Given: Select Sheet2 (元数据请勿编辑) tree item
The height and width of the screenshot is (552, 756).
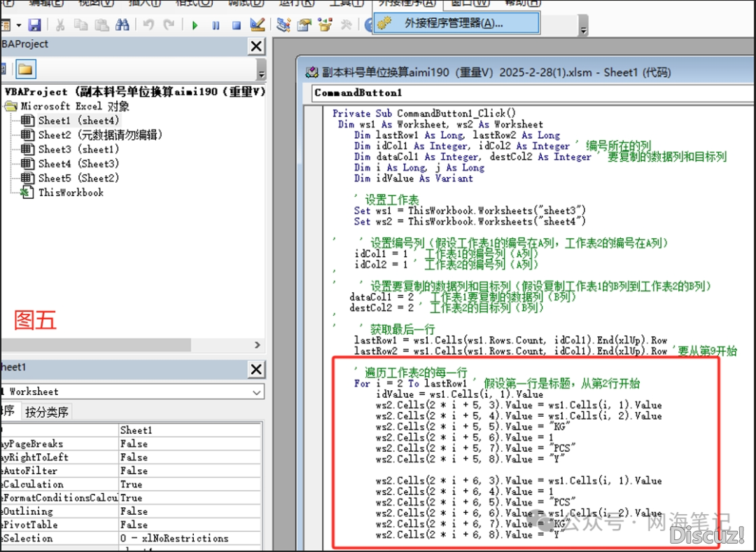Looking at the screenshot, I should point(100,135).
